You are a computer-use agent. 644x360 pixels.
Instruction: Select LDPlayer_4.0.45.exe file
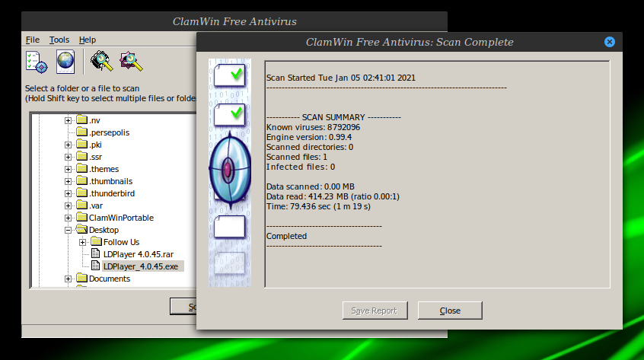tap(141, 266)
